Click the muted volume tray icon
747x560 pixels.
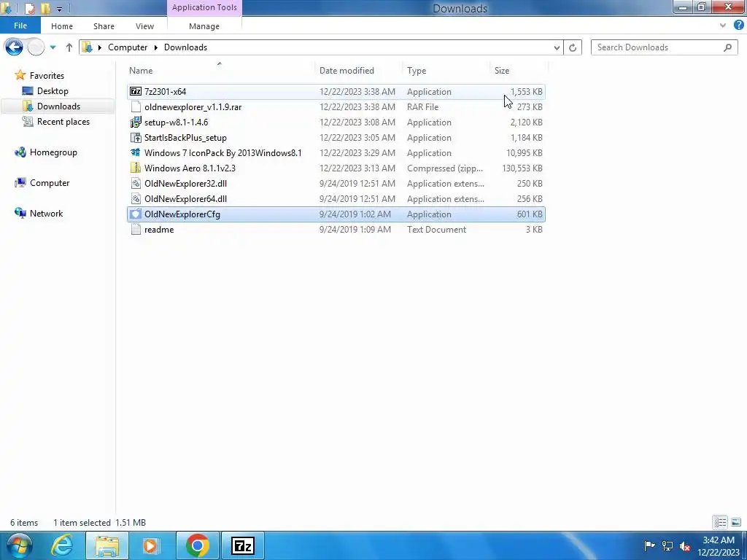click(x=685, y=546)
